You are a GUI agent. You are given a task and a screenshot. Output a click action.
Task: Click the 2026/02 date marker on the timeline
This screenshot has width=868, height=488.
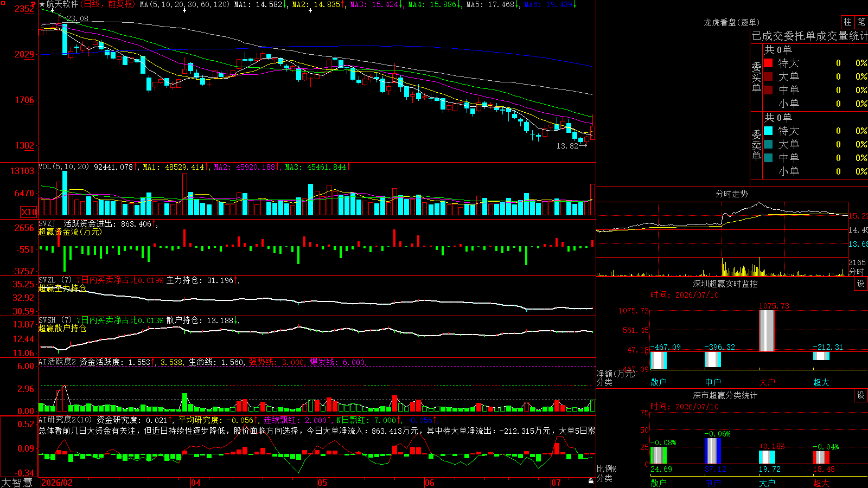57,483
